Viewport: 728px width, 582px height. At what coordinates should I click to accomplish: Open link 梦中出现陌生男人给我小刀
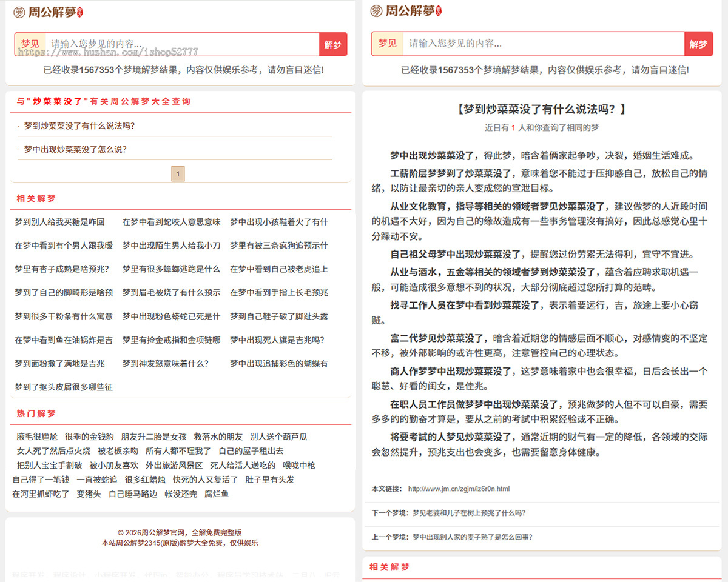172,246
